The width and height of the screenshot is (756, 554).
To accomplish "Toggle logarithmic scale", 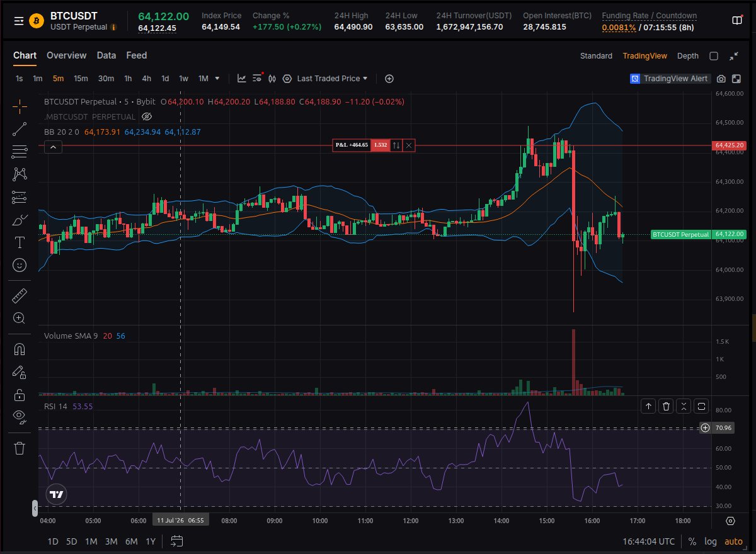I will (710, 541).
